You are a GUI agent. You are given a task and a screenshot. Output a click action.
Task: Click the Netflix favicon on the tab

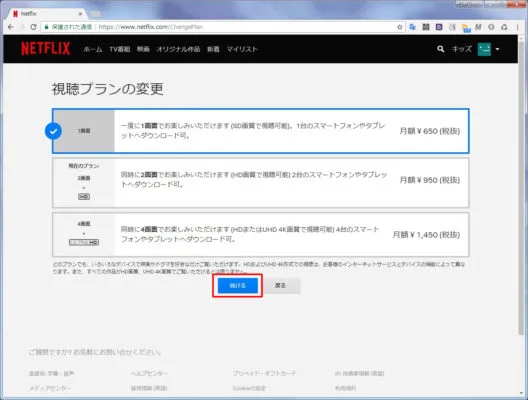pos(15,14)
